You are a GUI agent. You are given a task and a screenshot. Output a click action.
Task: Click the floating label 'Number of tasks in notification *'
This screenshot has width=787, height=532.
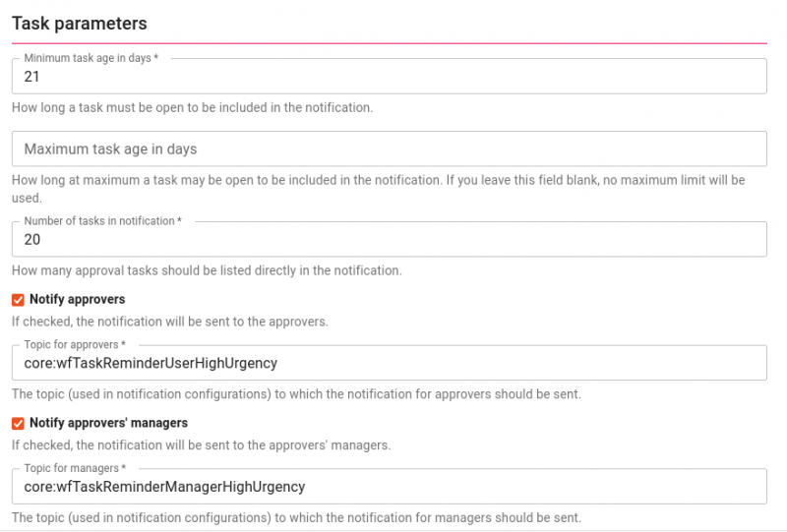tap(102, 221)
